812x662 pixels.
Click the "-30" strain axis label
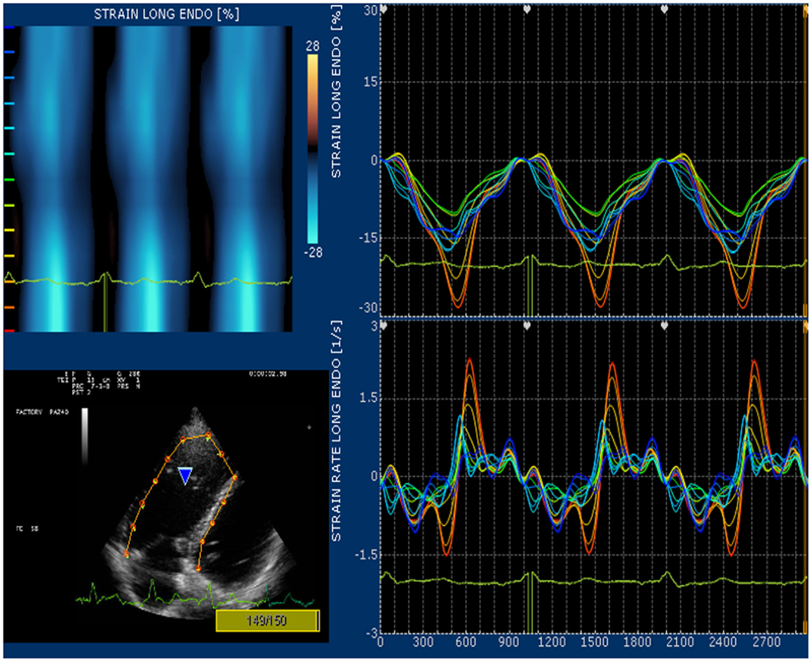(x=367, y=308)
